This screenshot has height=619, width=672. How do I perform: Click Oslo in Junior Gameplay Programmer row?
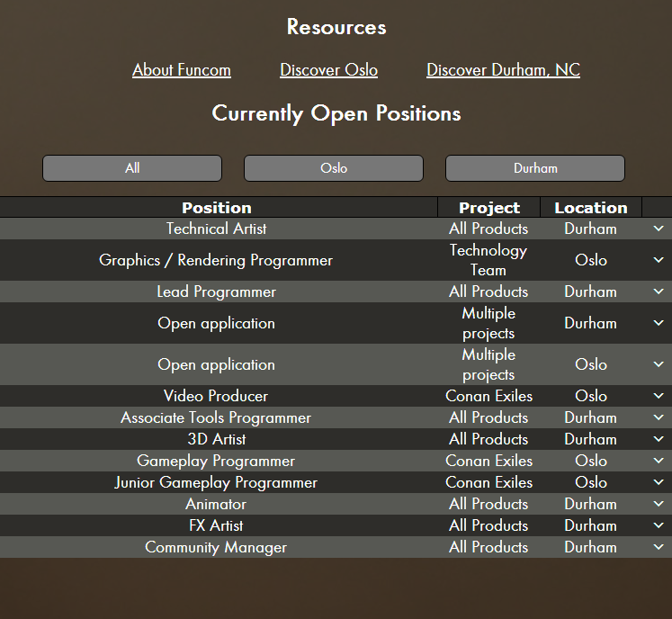click(590, 482)
